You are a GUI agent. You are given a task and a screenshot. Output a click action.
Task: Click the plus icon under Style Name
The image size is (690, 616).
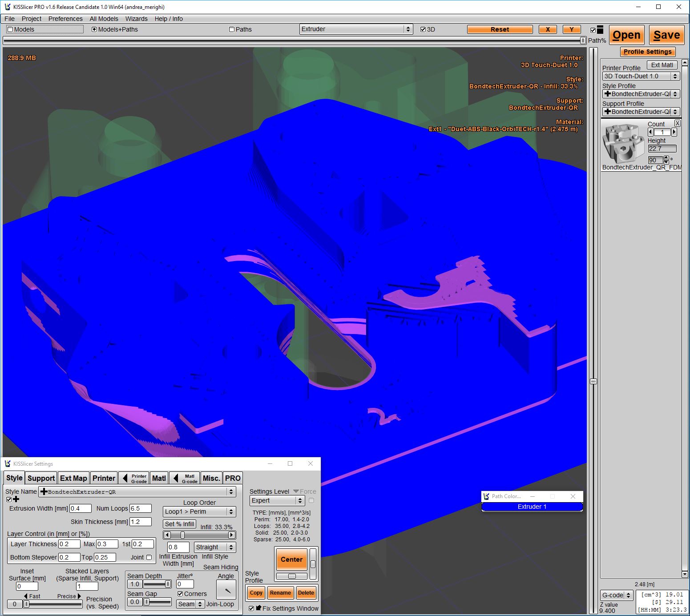(16, 499)
